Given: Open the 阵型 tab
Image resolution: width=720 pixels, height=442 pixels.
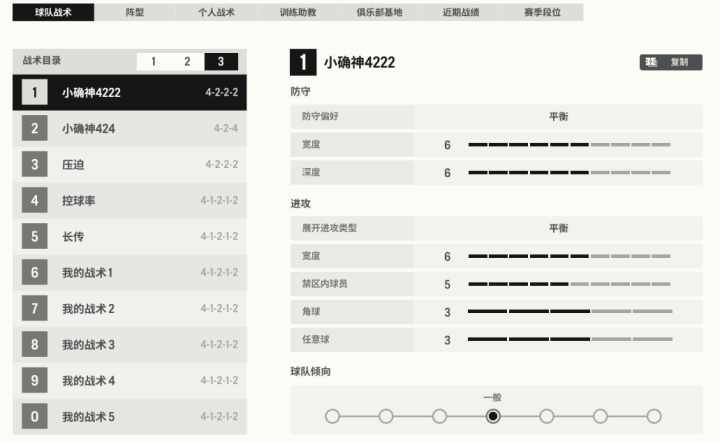Looking at the screenshot, I should (135, 12).
